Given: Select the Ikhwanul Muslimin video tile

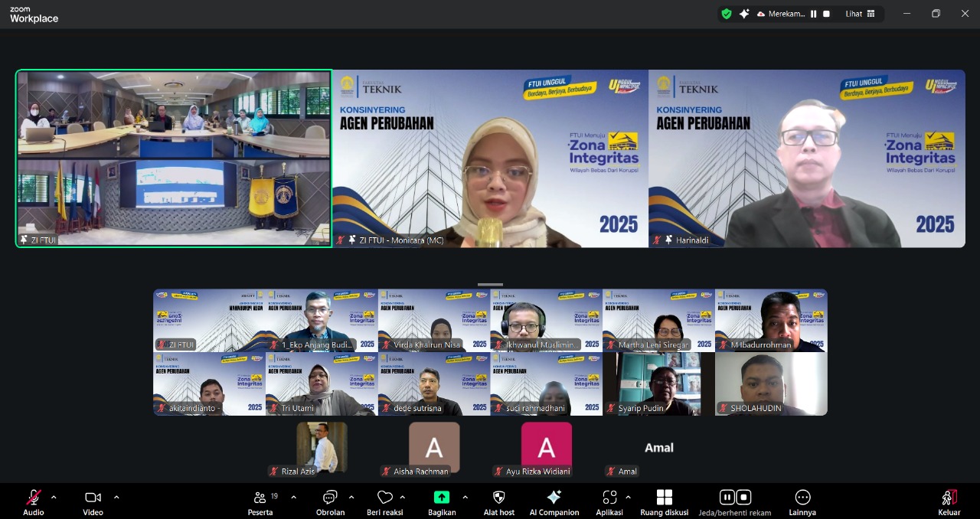Looking at the screenshot, I should [547, 320].
